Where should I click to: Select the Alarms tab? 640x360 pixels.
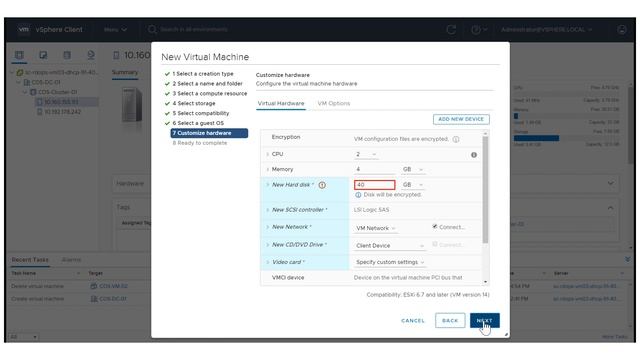71,260
